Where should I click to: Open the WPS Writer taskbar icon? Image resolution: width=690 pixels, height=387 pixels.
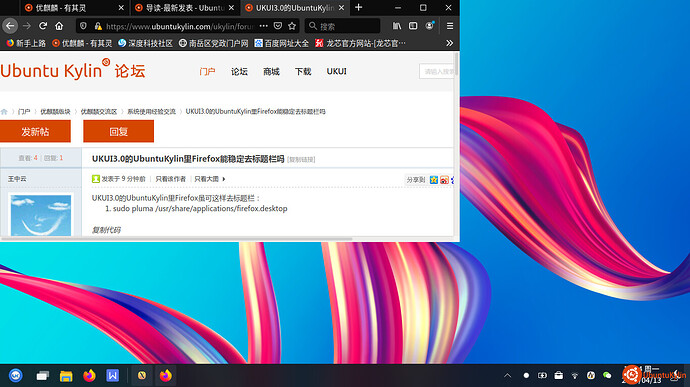113,376
